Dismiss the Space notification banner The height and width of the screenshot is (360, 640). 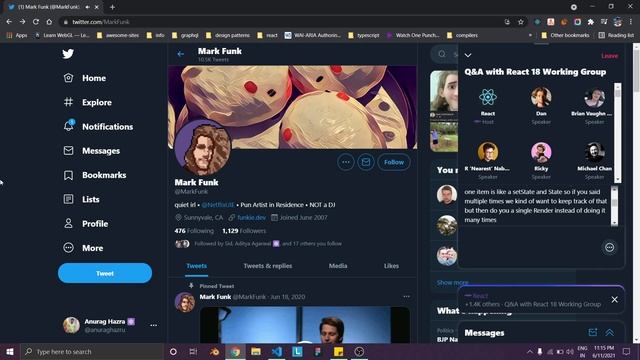tap(614, 300)
